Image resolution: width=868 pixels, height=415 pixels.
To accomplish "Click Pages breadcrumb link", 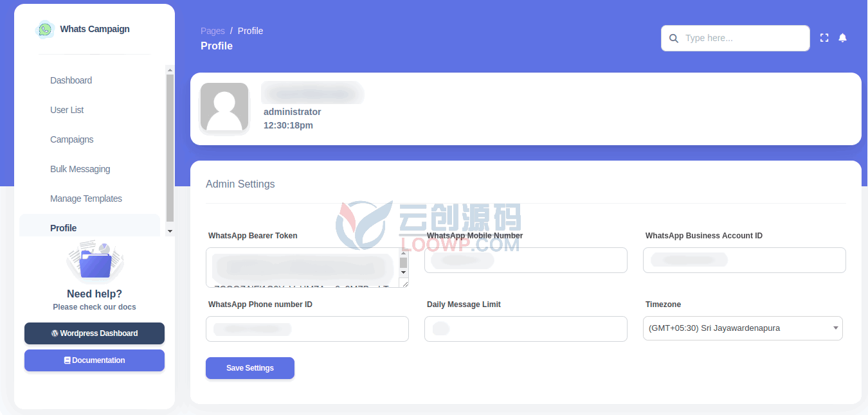I will point(213,31).
